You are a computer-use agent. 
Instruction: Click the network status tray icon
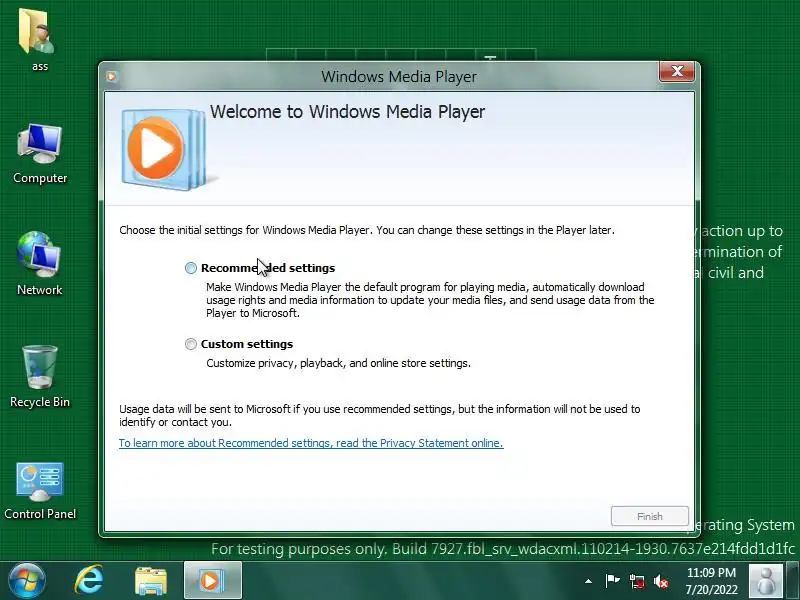636,581
